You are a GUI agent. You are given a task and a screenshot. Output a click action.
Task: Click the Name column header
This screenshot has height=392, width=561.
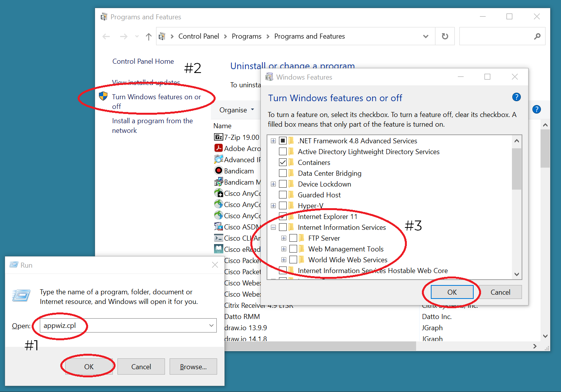click(x=223, y=126)
